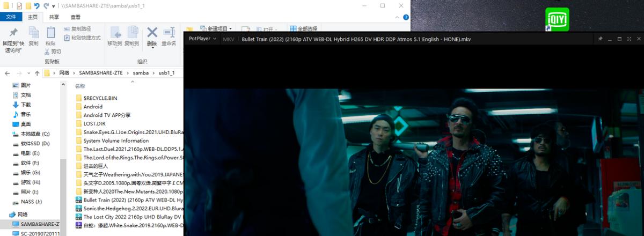Click the Move to (移动到) icon
The width and height of the screenshot is (644, 236).
click(115, 32)
